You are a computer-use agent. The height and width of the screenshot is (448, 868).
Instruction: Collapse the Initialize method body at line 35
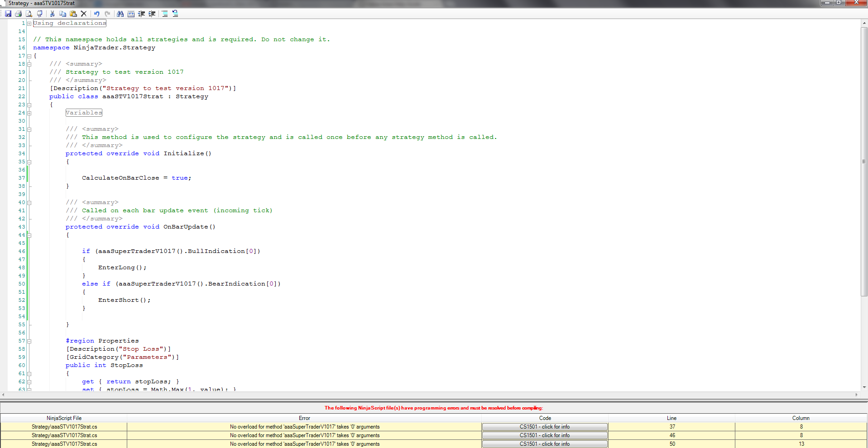(29, 162)
